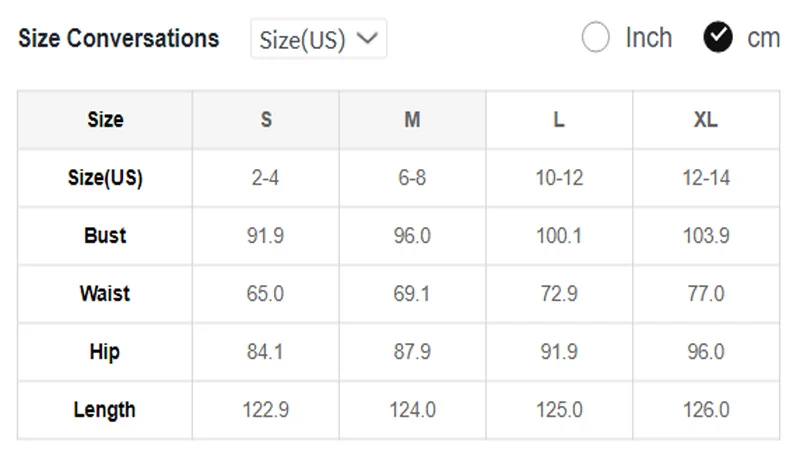The width and height of the screenshot is (800, 450).
Task: Click the L column header
Action: (x=559, y=120)
